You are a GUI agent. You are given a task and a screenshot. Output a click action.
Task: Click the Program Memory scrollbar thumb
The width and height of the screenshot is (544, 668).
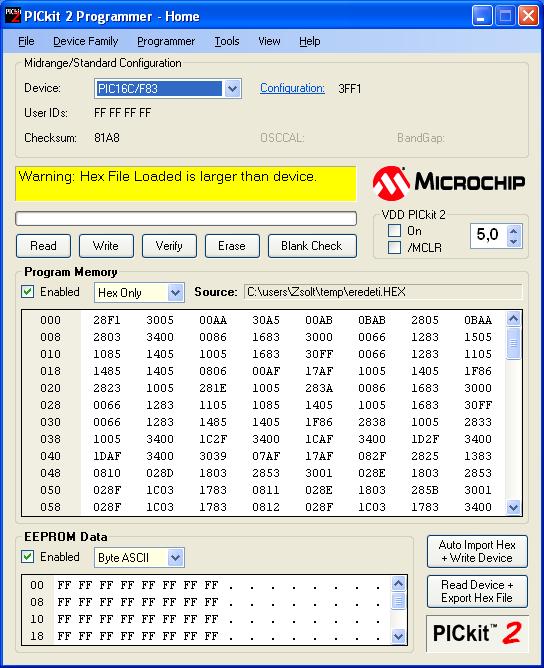513,343
